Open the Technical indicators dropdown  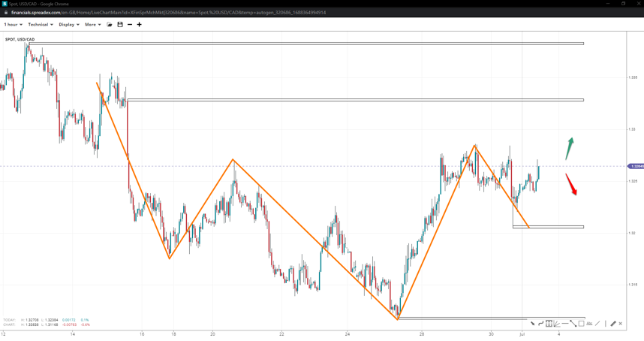(x=41, y=25)
